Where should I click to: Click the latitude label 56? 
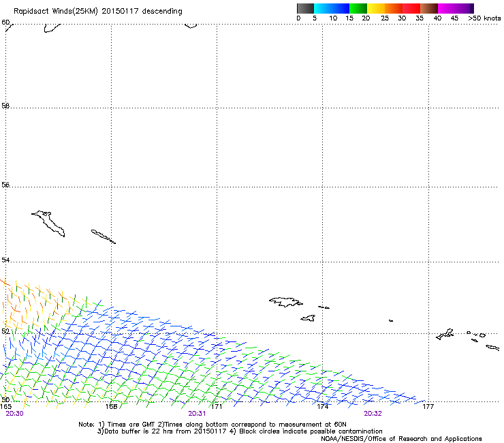click(x=5, y=185)
